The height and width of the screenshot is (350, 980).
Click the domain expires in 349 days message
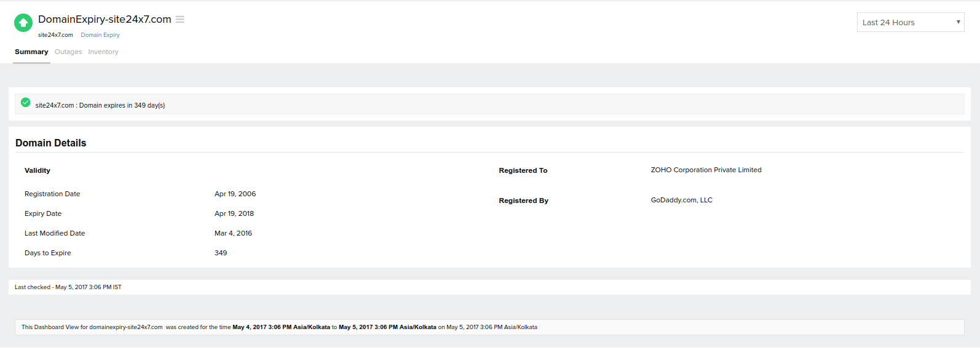(x=100, y=106)
